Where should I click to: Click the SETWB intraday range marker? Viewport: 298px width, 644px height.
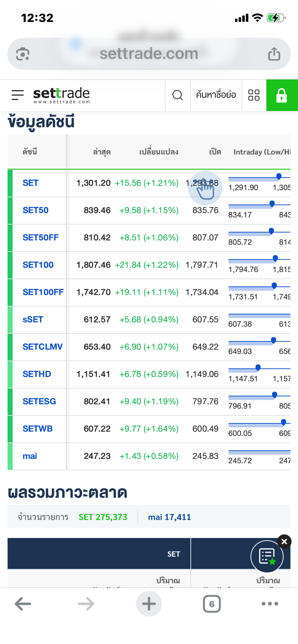point(284,422)
